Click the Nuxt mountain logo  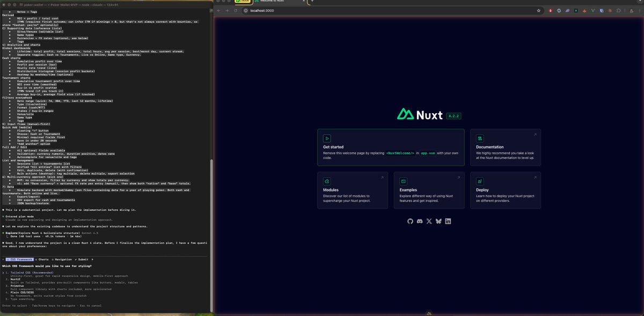(404, 114)
